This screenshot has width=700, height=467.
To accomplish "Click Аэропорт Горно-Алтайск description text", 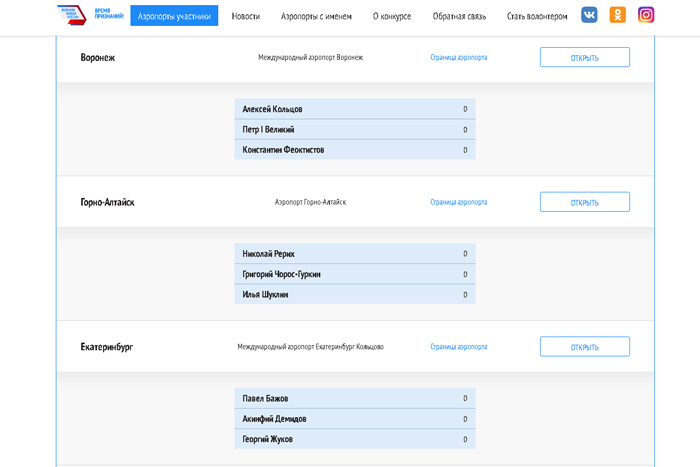I will point(311,202).
